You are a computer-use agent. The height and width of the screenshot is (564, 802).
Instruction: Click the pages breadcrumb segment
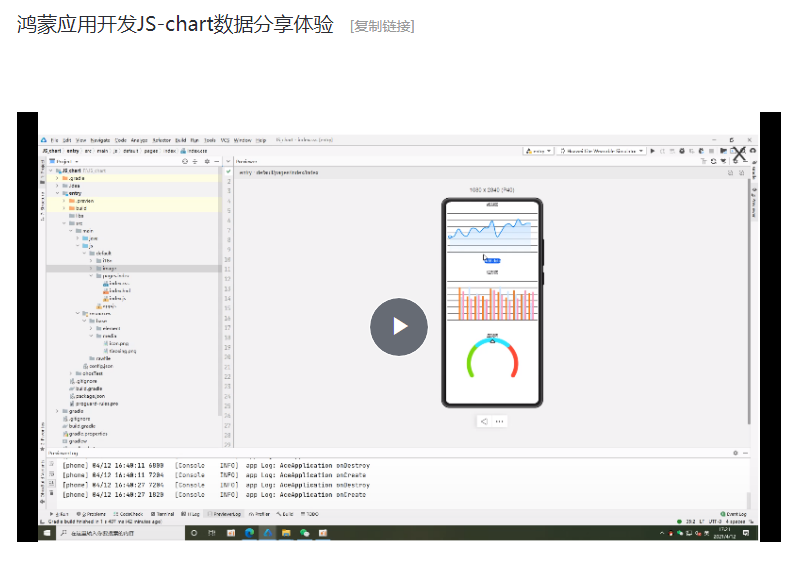pyautogui.click(x=151, y=151)
